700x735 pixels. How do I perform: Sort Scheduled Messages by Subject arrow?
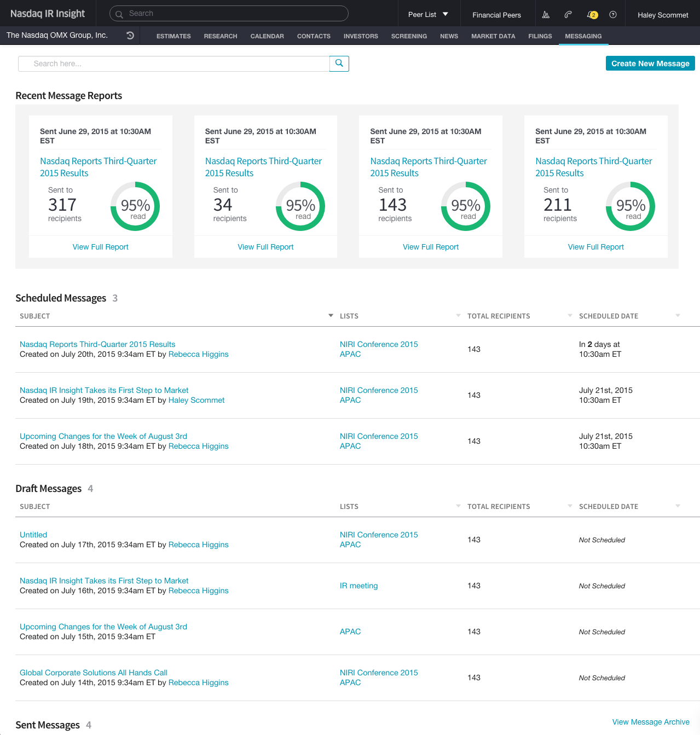tap(331, 316)
